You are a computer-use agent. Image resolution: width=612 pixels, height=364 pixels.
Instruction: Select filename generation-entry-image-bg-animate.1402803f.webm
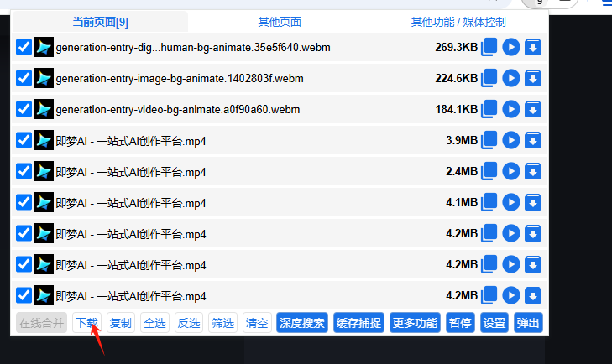(x=180, y=78)
